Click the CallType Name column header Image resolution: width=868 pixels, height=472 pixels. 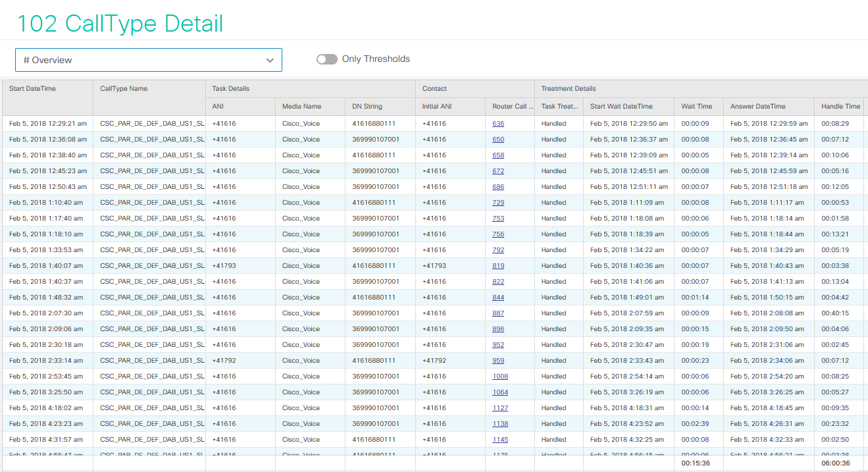pos(149,97)
